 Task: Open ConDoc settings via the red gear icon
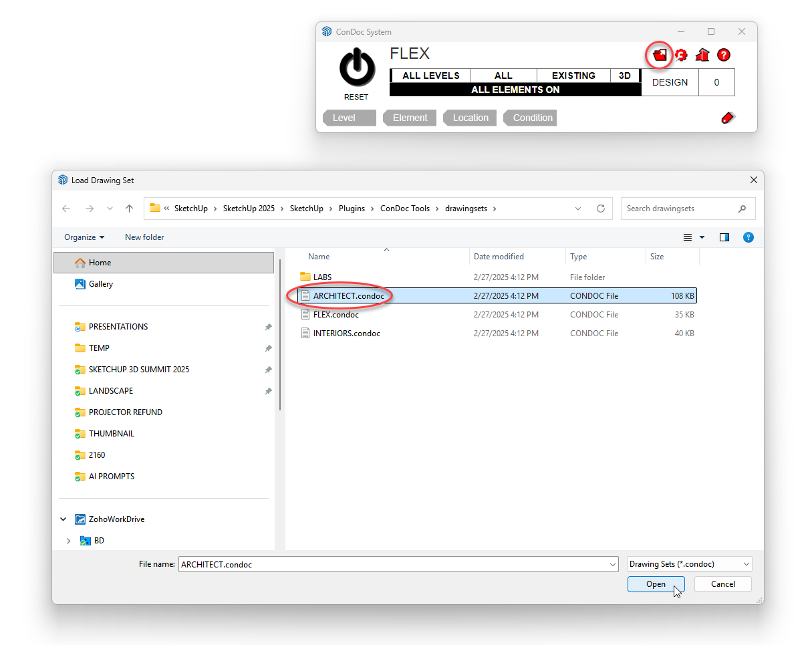pyautogui.click(x=681, y=55)
